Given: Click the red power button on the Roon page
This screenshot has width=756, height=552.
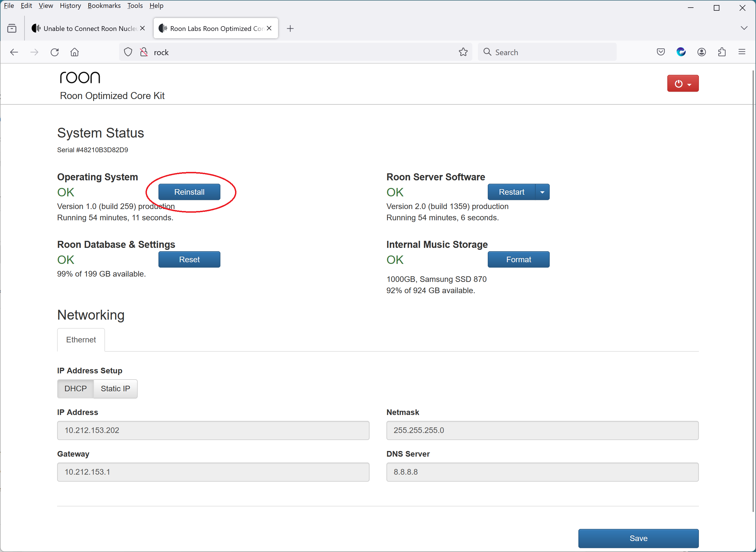Looking at the screenshot, I should pos(679,83).
